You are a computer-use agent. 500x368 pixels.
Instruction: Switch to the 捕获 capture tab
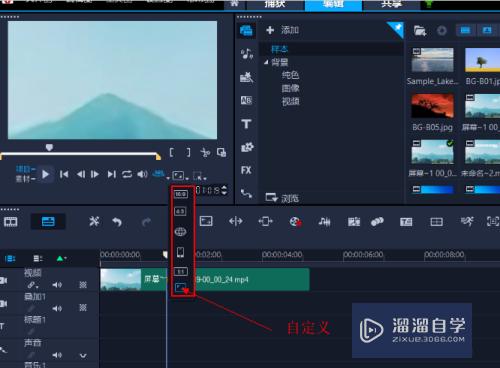[275, 5]
